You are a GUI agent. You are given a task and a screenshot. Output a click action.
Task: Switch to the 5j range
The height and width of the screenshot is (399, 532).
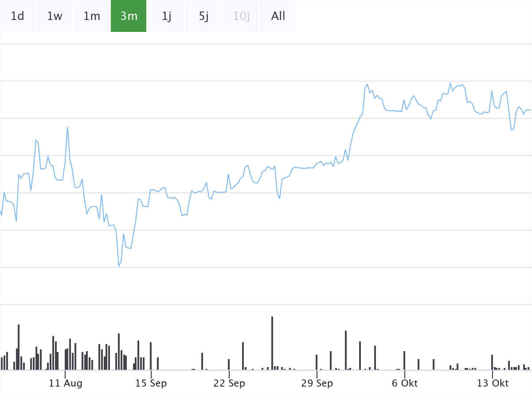click(x=203, y=16)
